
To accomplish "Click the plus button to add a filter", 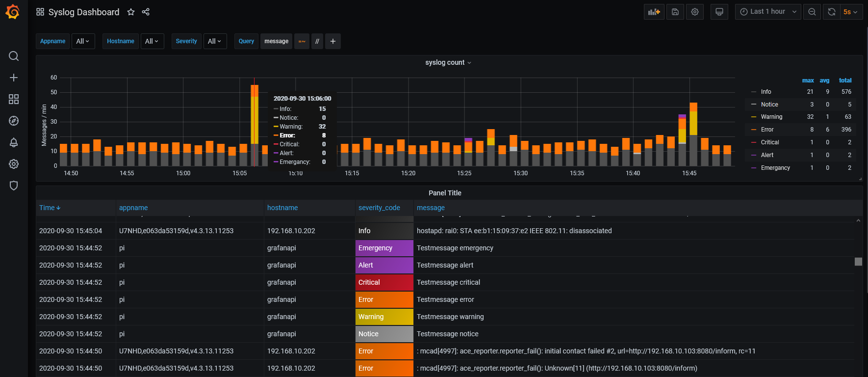I will (333, 41).
